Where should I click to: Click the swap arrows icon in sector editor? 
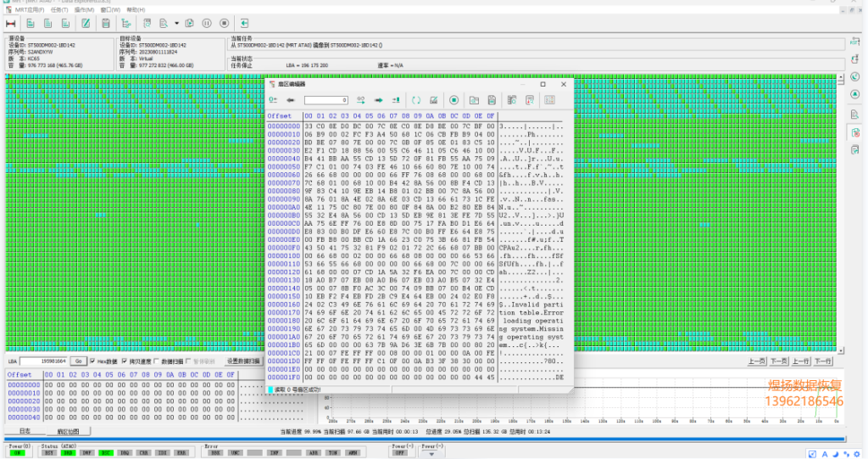point(361,100)
